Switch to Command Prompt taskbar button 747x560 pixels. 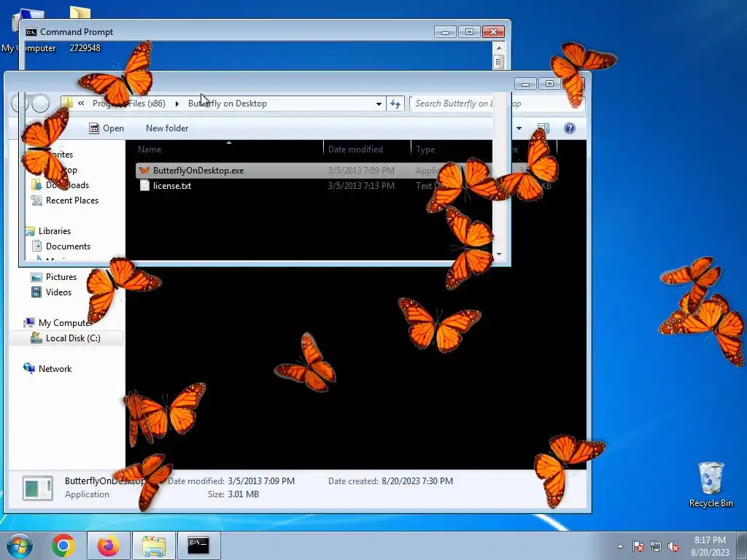pyautogui.click(x=198, y=545)
